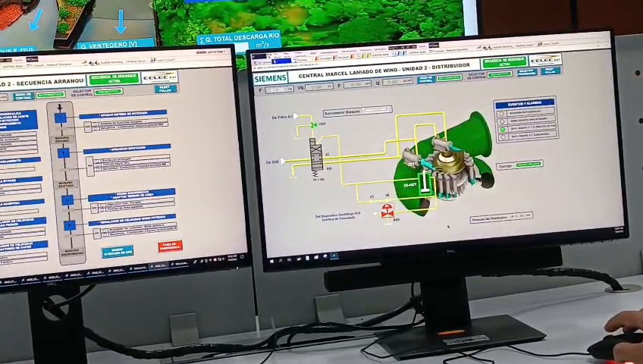Click the blue Selector button beside Reset Fallas
Image resolution: width=643 pixels, height=364 pixels.
[x=526, y=72]
